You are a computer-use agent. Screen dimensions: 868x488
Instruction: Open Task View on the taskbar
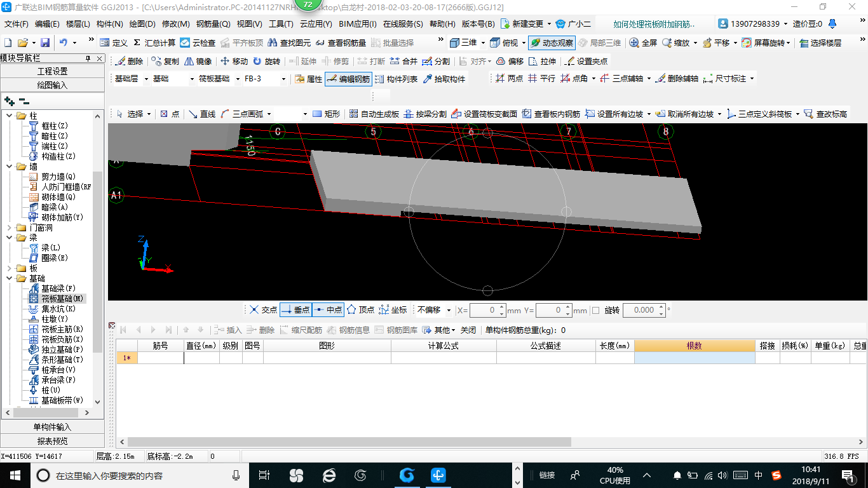tap(264, 475)
